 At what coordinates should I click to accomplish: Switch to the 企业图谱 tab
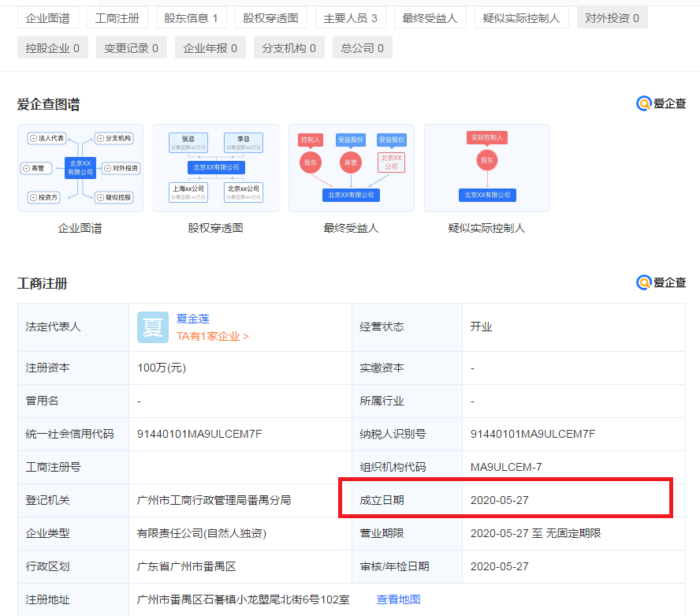coord(47,17)
